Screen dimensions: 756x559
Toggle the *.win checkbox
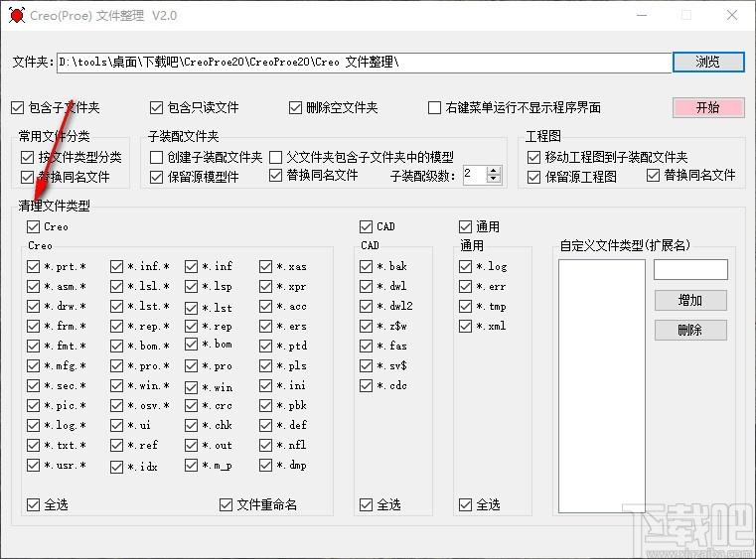point(191,387)
